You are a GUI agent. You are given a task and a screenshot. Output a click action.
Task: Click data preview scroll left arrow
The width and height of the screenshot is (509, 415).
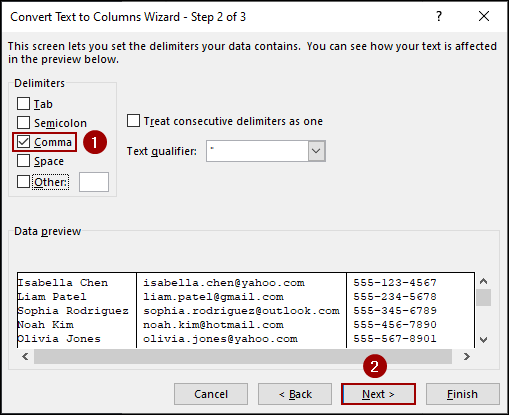25,357
